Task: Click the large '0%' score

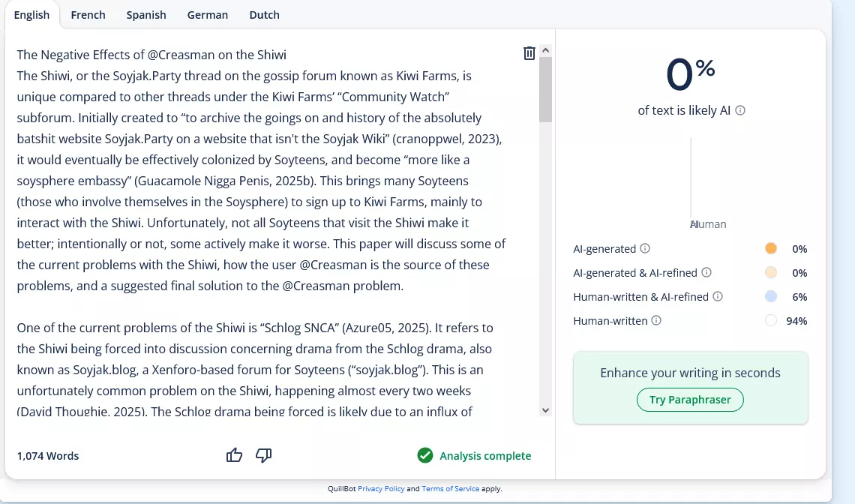Action: [x=690, y=73]
